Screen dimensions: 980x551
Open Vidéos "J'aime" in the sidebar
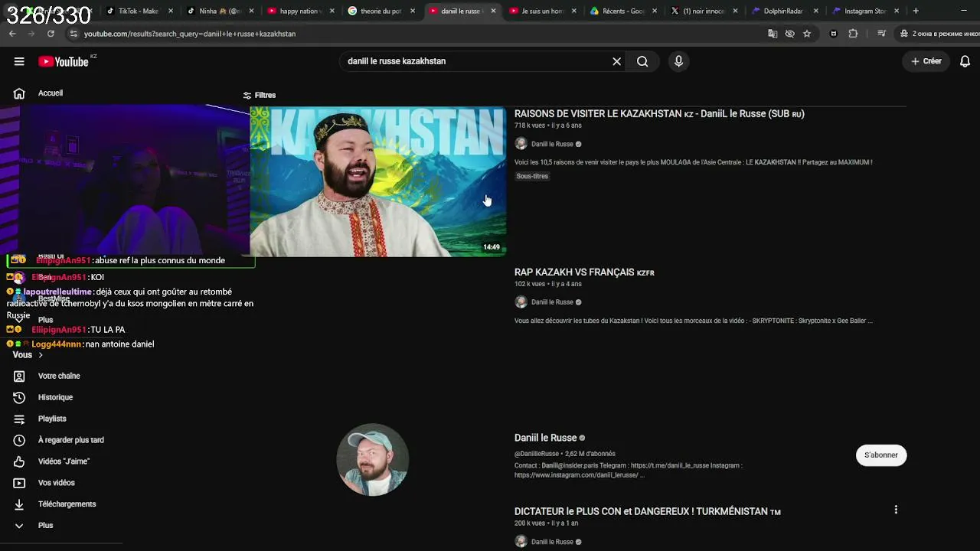[x=64, y=461]
